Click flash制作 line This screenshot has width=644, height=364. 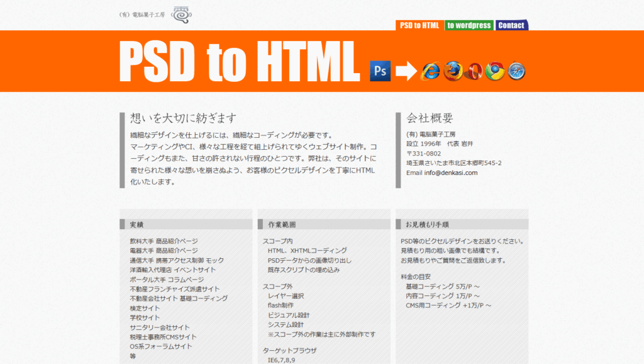281,305
